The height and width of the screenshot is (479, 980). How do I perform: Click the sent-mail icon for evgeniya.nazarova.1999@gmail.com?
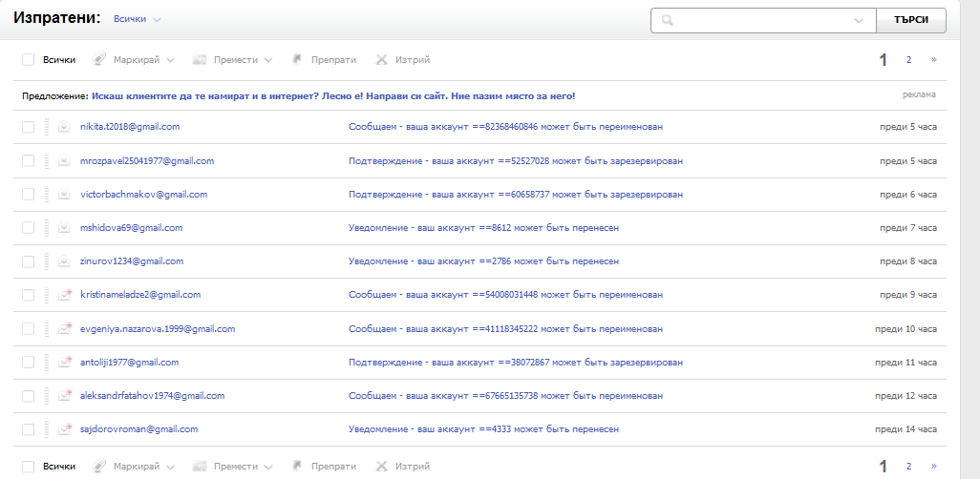(65, 328)
